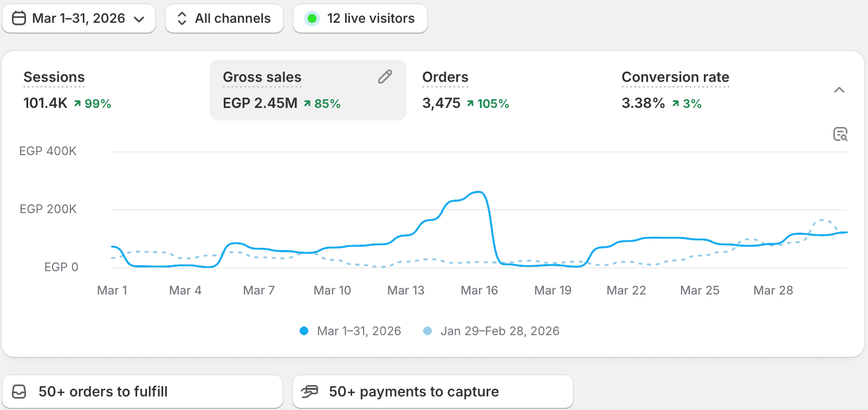The image size is (868, 410).
Task: Click the green live visitors indicator dot
Action: 312,18
